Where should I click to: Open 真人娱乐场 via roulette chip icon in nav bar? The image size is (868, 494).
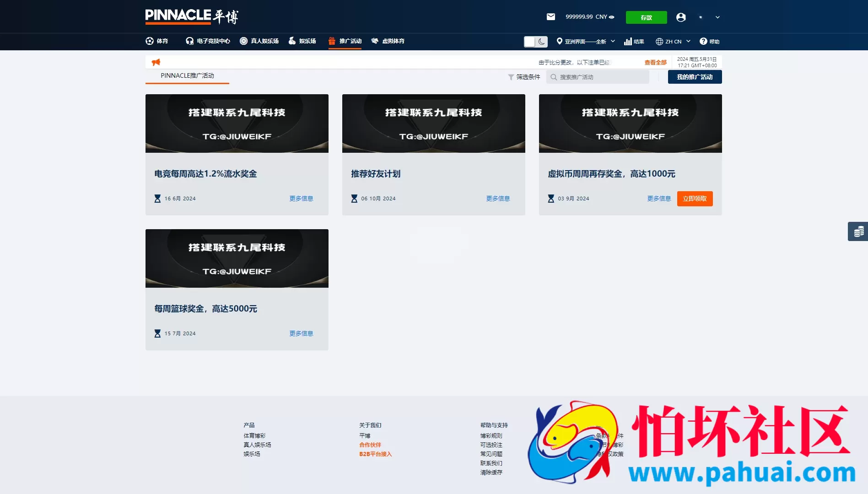(243, 41)
